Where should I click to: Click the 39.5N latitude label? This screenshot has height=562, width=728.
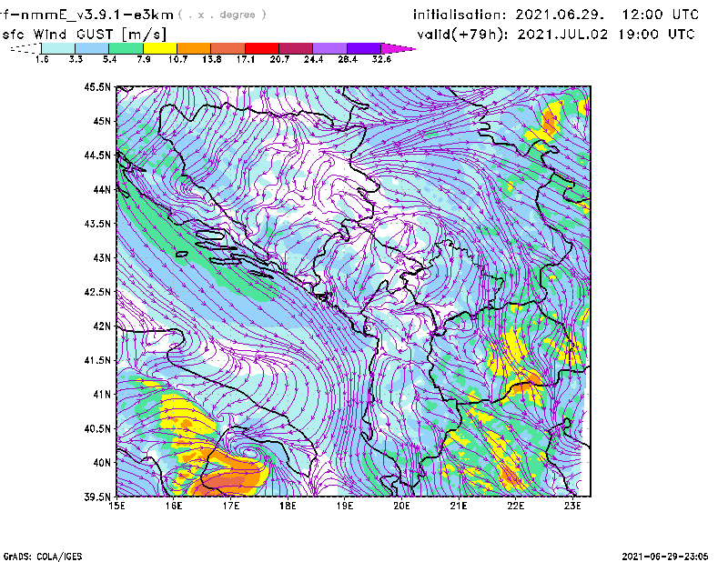click(x=97, y=497)
